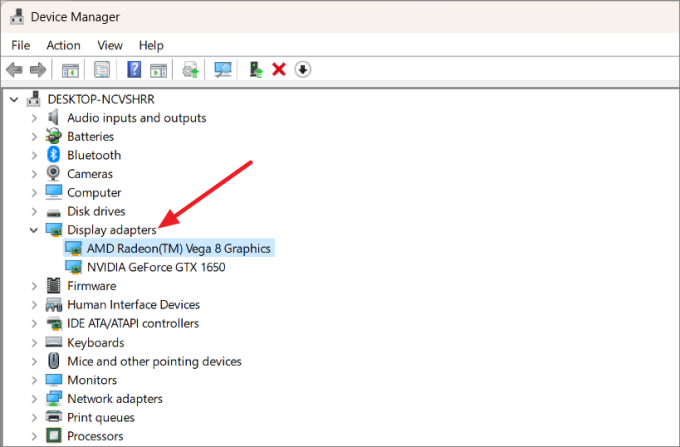The width and height of the screenshot is (680, 447).
Task: Click the Update driver green arrow icon
Action: coord(256,69)
